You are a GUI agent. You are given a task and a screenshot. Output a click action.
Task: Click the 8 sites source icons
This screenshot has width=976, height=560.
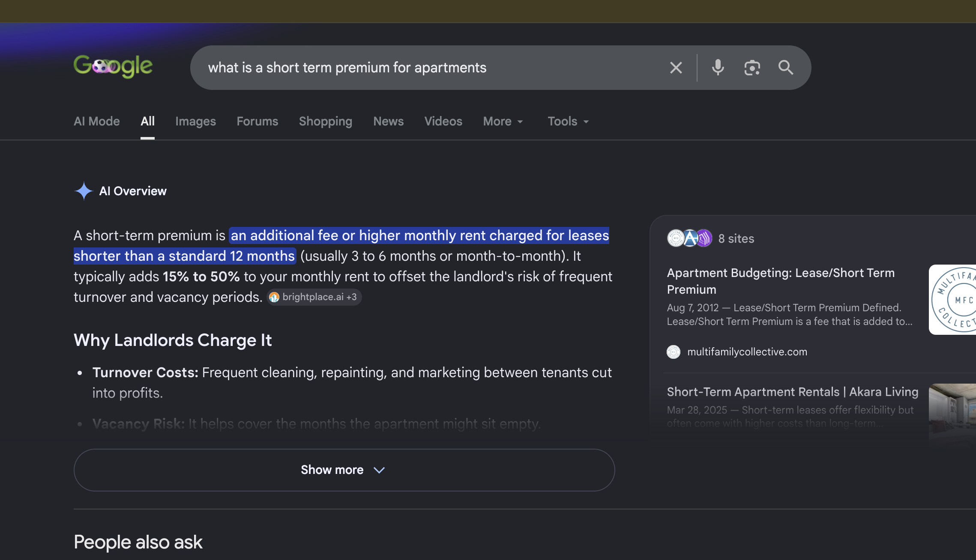[689, 238]
